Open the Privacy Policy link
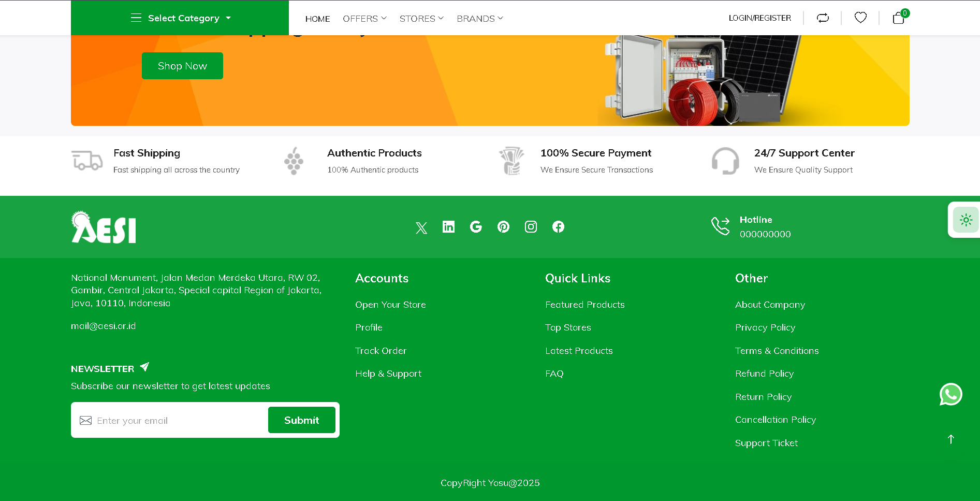 (765, 327)
